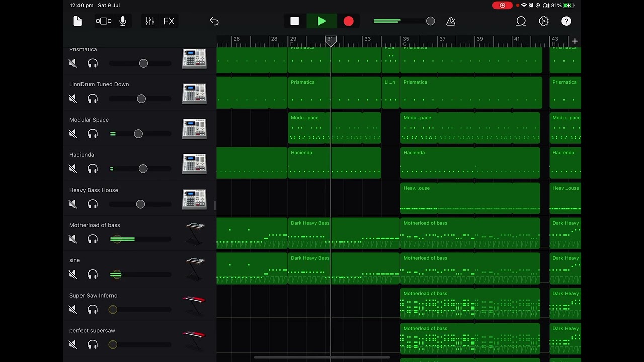The width and height of the screenshot is (644, 362).
Task: Mute the LinnDrum Tuned Down track
Action: coord(73,99)
